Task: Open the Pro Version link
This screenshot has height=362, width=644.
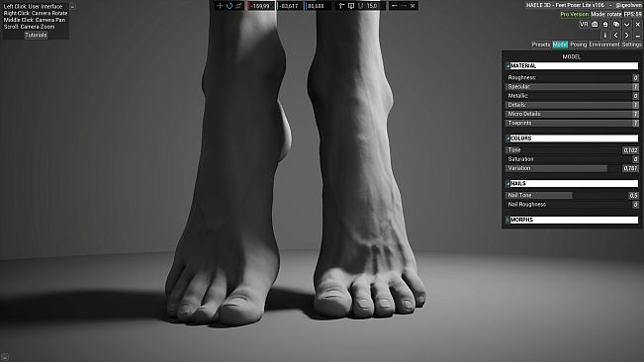Action: pos(574,14)
